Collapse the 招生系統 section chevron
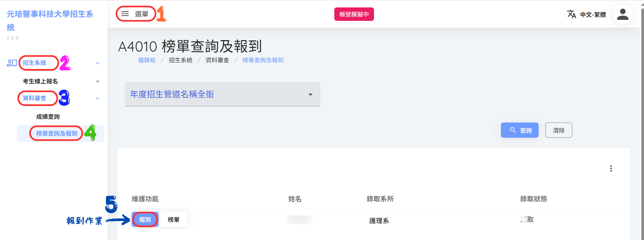Screen dimensions: 644x240 click(98, 63)
